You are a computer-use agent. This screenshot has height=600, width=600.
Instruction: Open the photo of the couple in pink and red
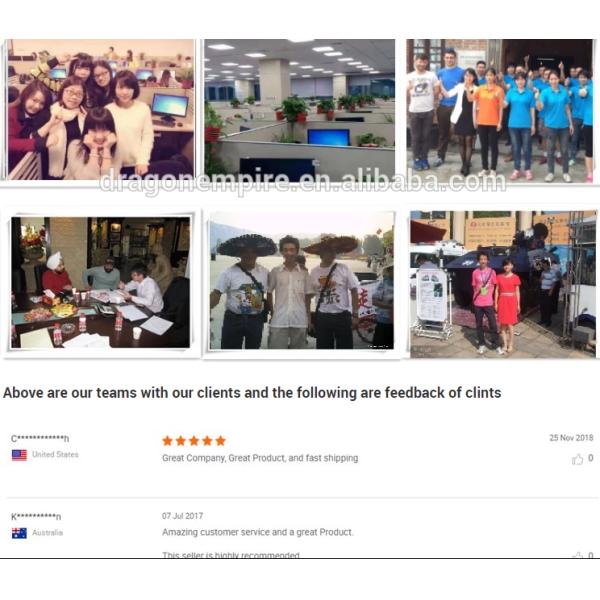[x=503, y=284]
